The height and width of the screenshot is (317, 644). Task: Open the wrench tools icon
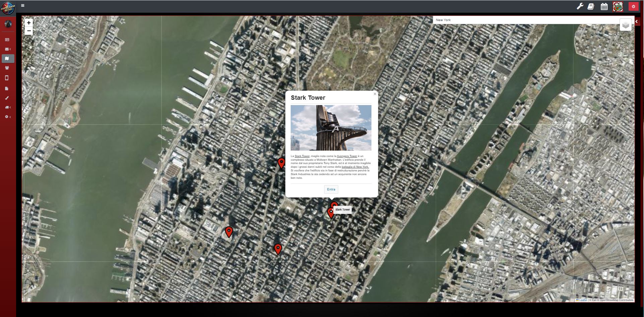click(x=580, y=6)
